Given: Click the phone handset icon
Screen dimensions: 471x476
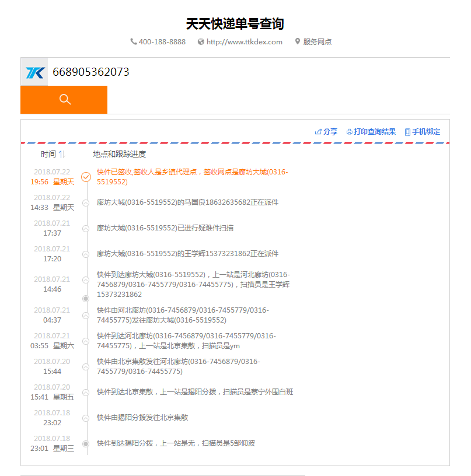Looking at the screenshot, I should pyautogui.click(x=134, y=41).
